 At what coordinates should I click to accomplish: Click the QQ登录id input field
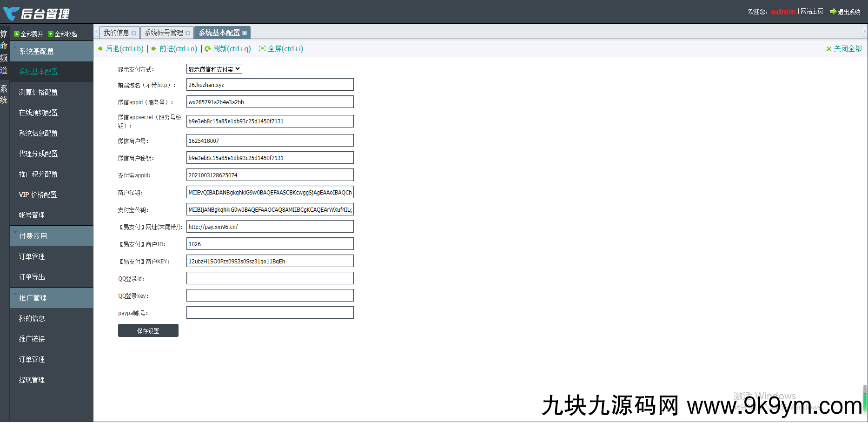click(x=270, y=278)
